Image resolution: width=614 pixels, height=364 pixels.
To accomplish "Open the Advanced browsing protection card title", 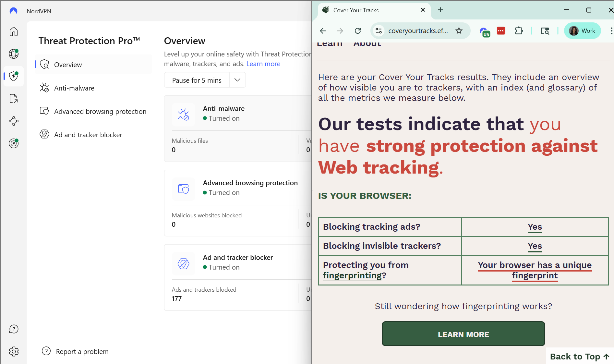I will 250,183.
